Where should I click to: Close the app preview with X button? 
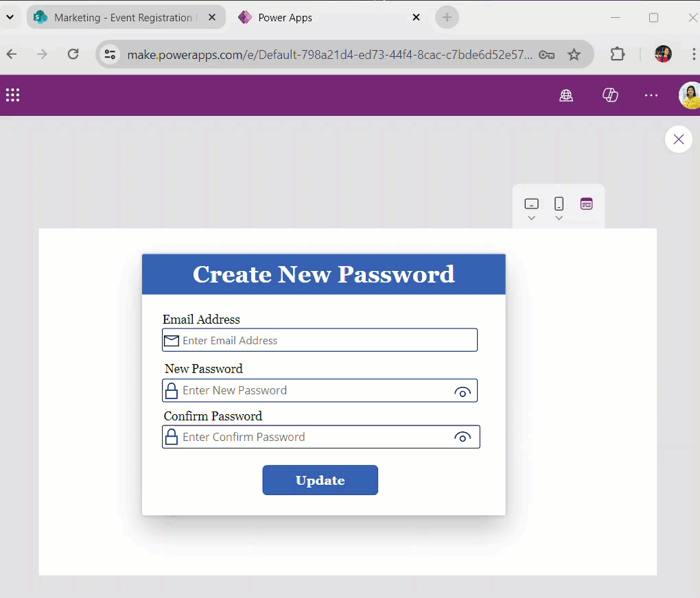678,139
